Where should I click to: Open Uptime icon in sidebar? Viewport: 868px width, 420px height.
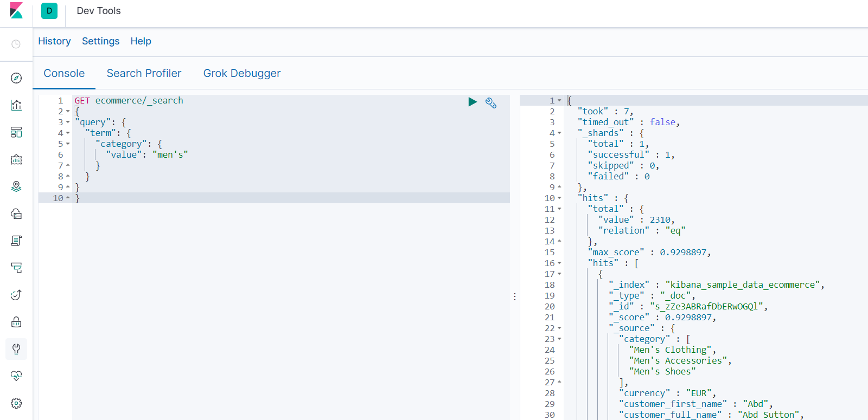click(16, 295)
